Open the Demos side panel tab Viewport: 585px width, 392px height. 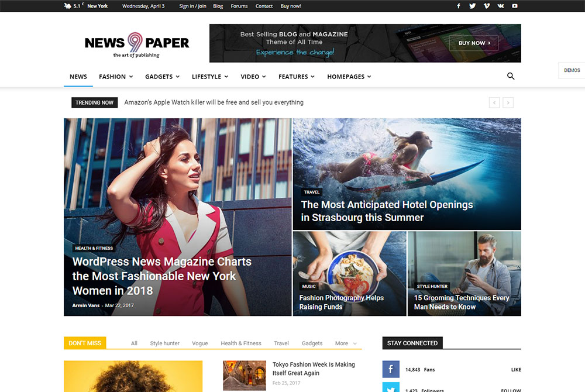(572, 70)
